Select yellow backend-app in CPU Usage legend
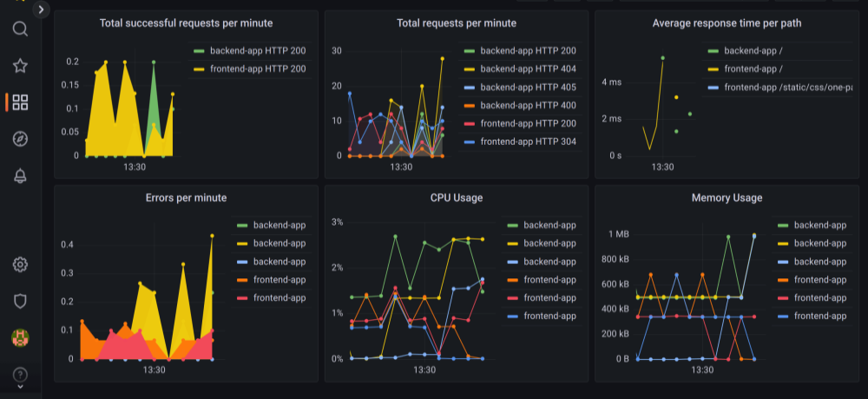The image size is (868, 399). tap(549, 244)
